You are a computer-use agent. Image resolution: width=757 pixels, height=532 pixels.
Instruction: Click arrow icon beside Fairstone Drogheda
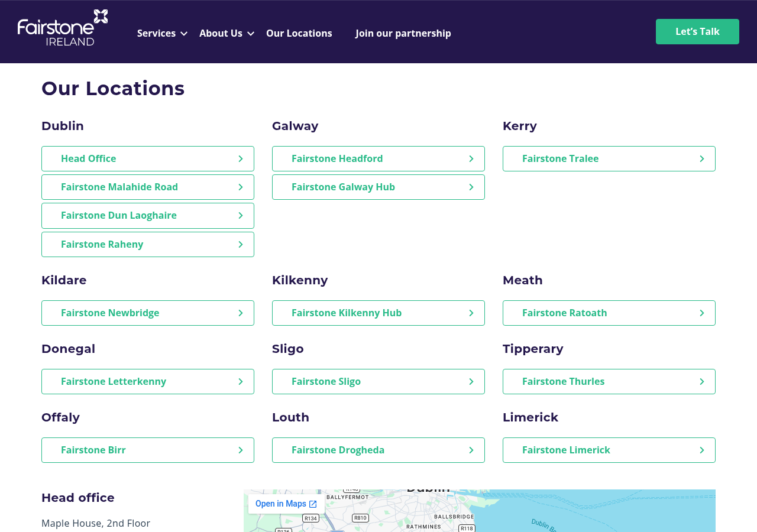point(471,450)
